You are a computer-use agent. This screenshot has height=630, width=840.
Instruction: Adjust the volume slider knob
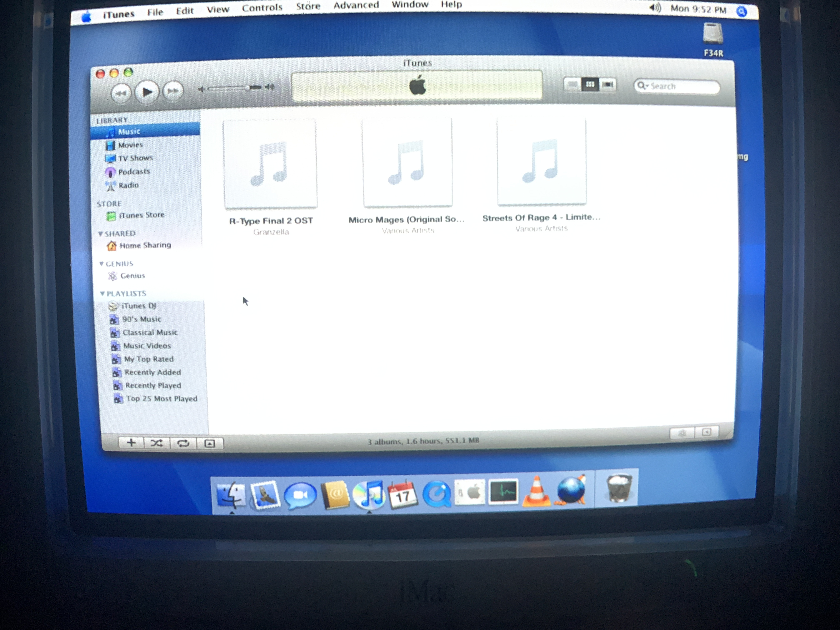pyautogui.click(x=247, y=88)
